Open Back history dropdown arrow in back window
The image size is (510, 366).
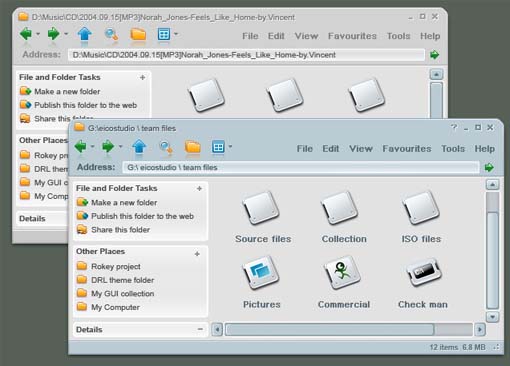click(38, 34)
